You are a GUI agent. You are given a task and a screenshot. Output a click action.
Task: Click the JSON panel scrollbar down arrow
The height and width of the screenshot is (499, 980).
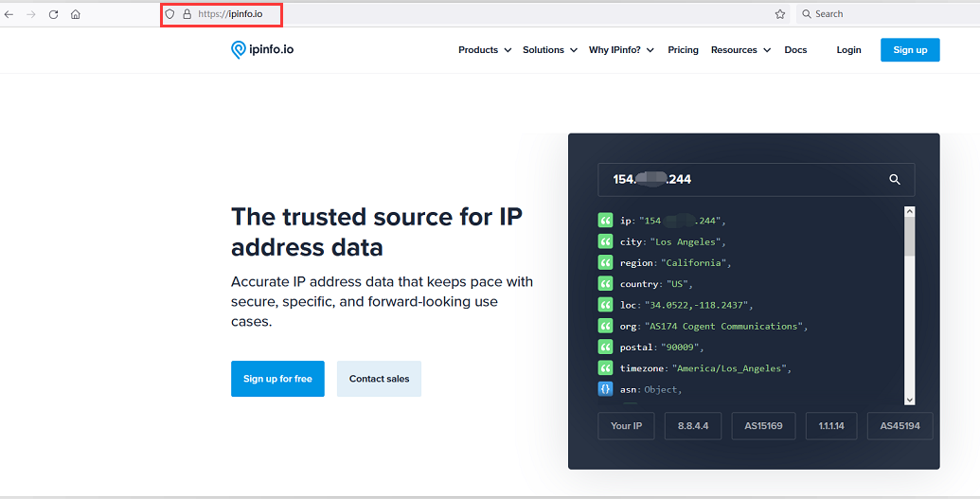(909, 400)
